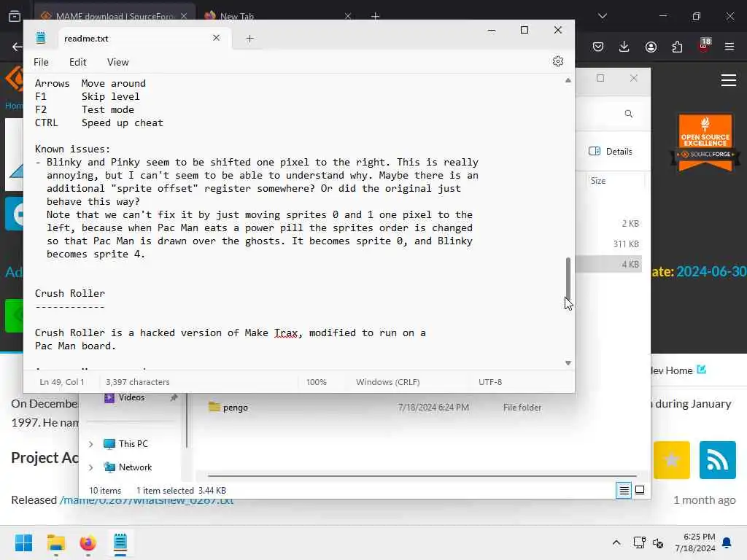
Task: Click the 3,397 characters count
Action: (138, 382)
